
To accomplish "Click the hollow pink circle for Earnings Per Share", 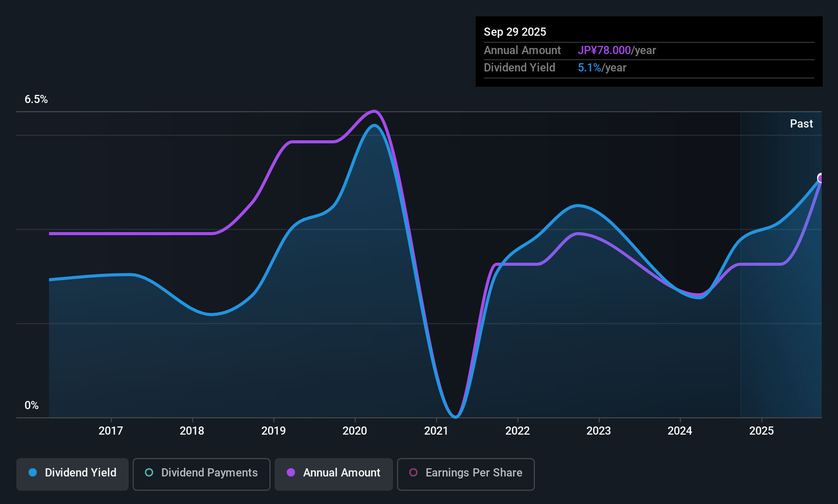I will pyautogui.click(x=413, y=473).
